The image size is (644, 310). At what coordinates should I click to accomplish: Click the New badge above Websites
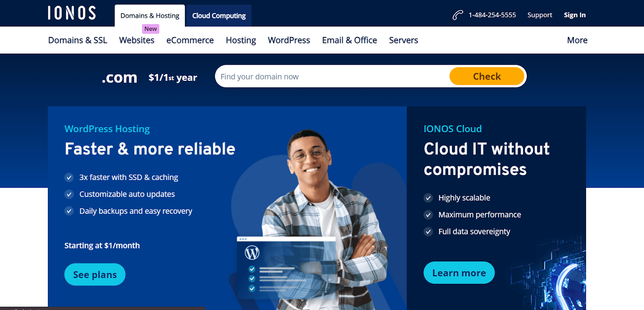point(151,29)
